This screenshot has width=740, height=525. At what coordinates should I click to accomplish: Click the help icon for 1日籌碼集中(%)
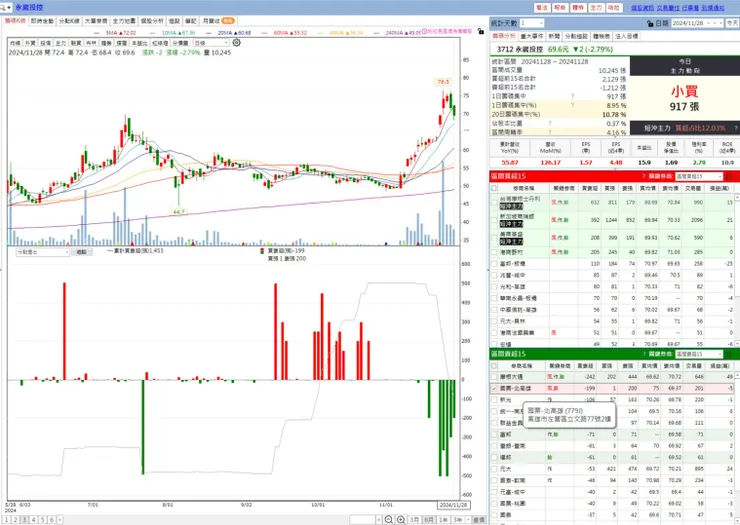pyautogui.click(x=572, y=105)
